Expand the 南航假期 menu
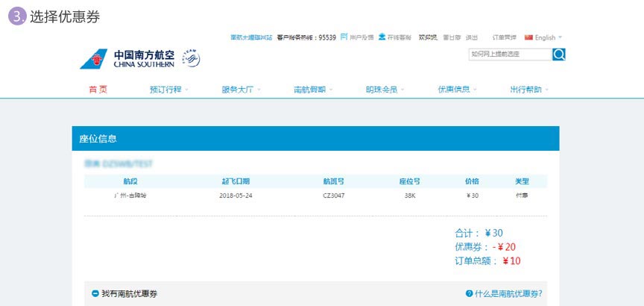Image resolution: width=644 pixels, height=306 pixels. [313, 90]
